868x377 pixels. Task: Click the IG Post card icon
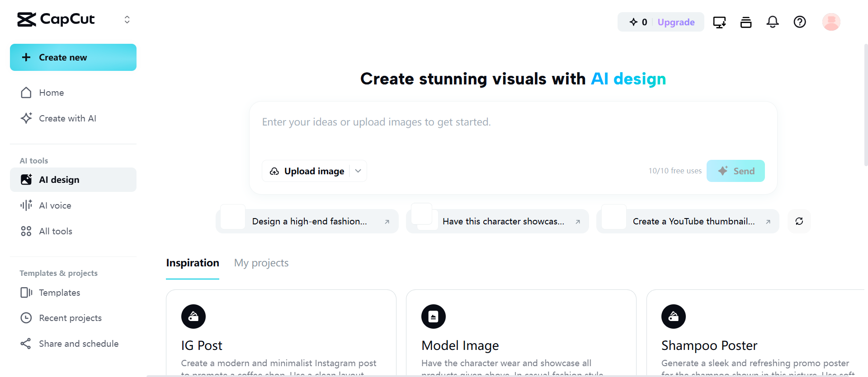(193, 316)
